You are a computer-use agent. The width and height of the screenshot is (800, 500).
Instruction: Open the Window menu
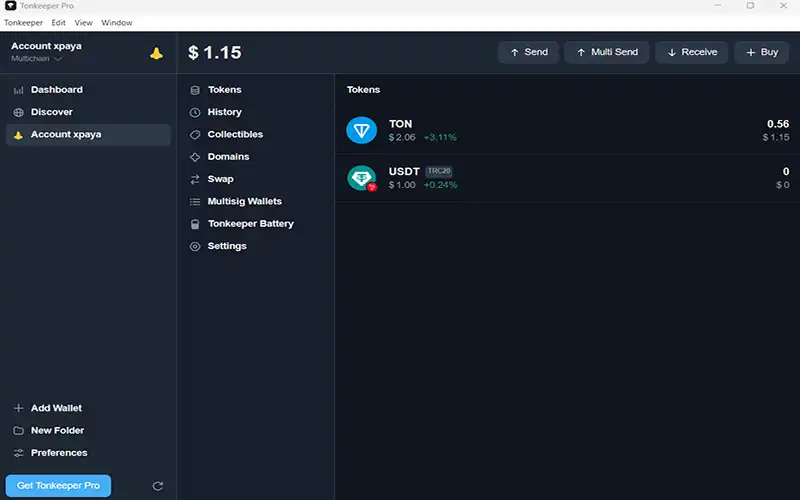pyautogui.click(x=116, y=22)
